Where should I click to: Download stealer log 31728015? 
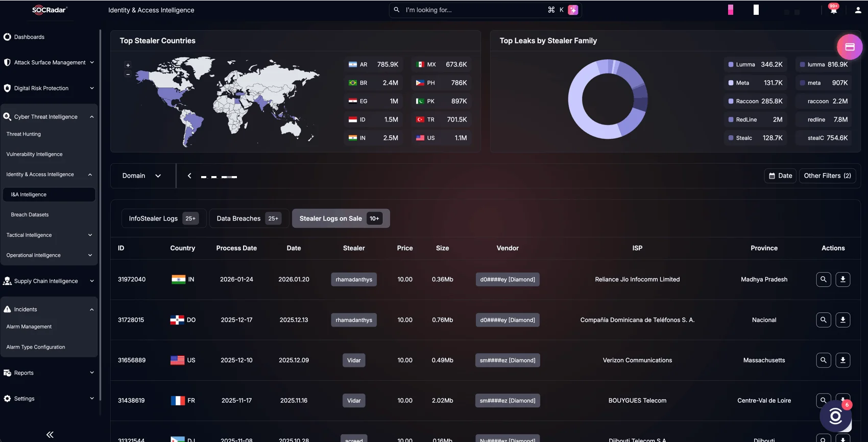(843, 320)
